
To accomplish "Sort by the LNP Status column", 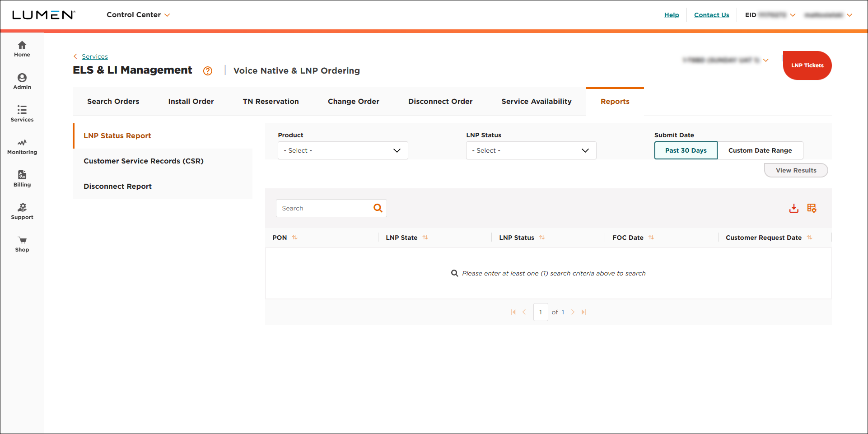I will pos(542,238).
